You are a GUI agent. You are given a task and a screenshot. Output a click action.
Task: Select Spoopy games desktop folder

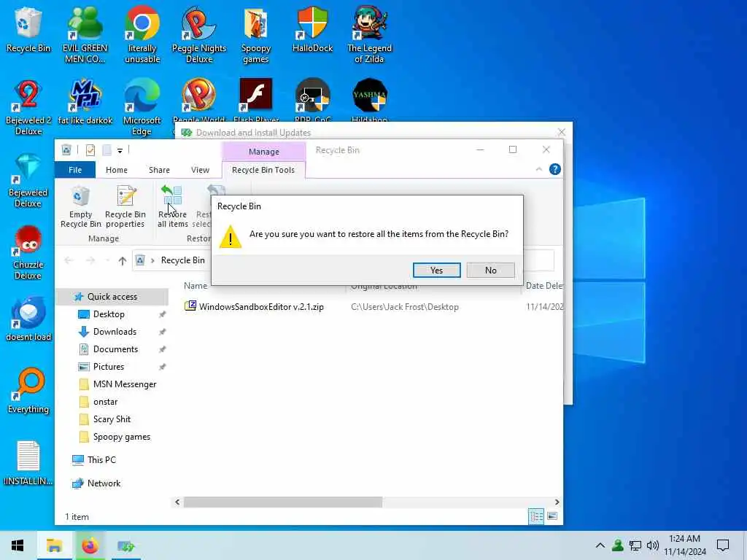pyautogui.click(x=256, y=35)
